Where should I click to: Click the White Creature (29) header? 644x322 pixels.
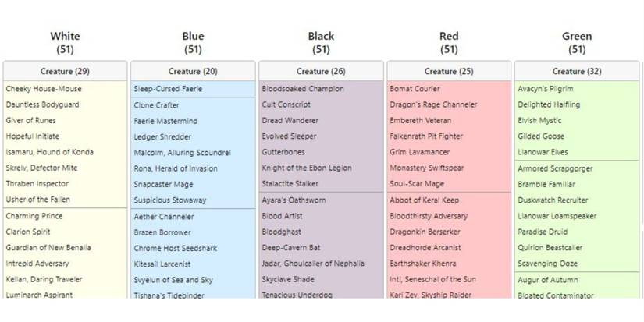(x=65, y=71)
